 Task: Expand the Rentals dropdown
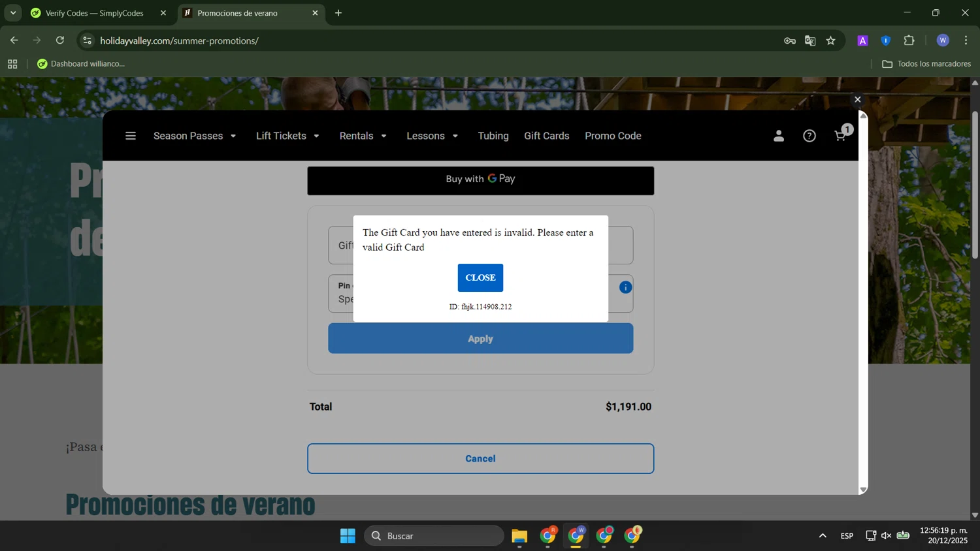click(x=363, y=136)
